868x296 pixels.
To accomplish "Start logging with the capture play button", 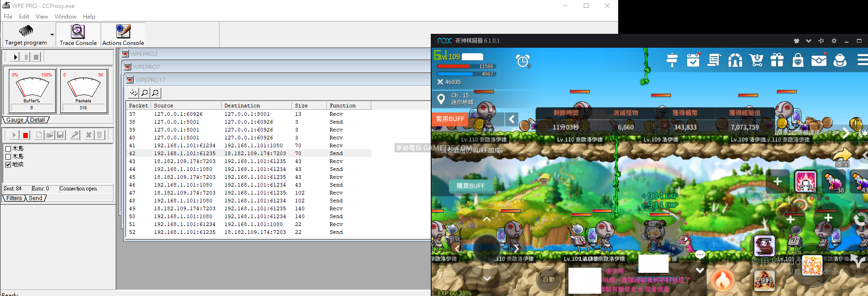I will pyautogui.click(x=15, y=57).
